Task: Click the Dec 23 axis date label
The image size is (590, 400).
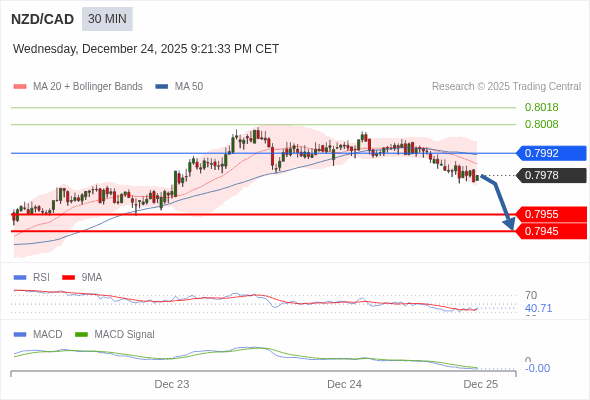Action: pyautogui.click(x=172, y=384)
